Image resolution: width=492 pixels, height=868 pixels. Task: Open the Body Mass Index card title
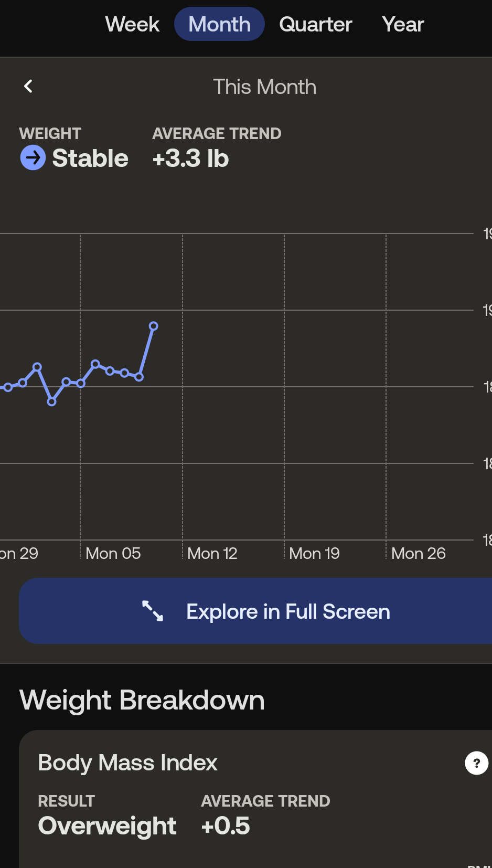point(127,763)
